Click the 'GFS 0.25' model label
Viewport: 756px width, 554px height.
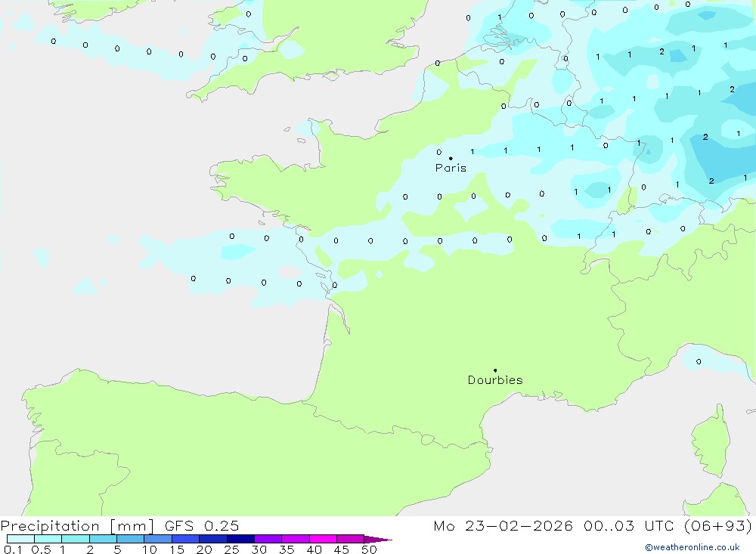click(202, 525)
